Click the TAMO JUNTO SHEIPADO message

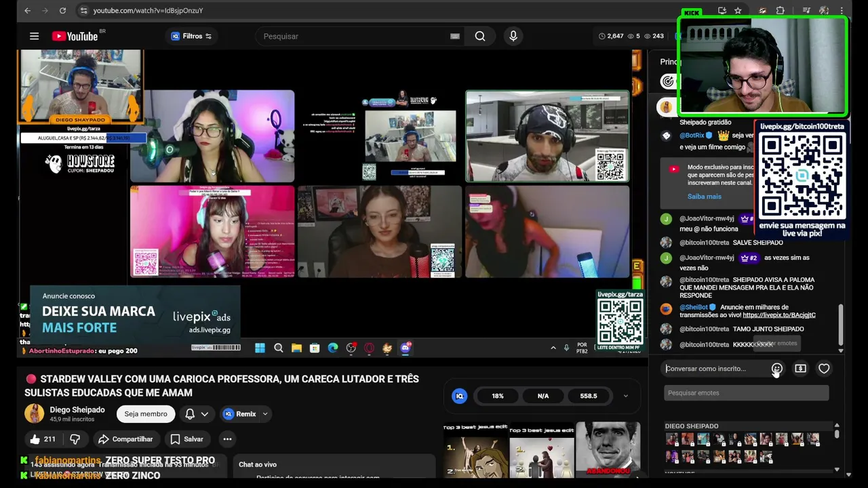click(x=768, y=329)
